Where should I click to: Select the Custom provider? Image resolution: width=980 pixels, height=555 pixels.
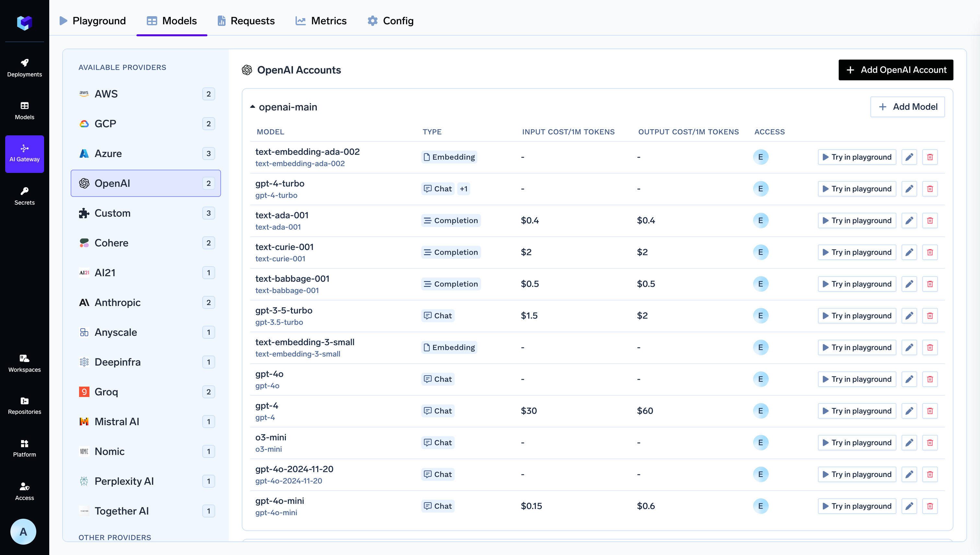pos(146,213)
